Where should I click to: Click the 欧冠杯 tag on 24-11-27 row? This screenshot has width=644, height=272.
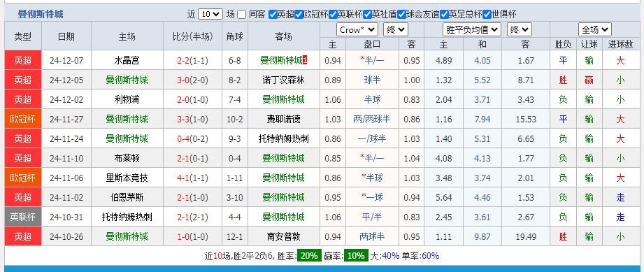(23, 119)
